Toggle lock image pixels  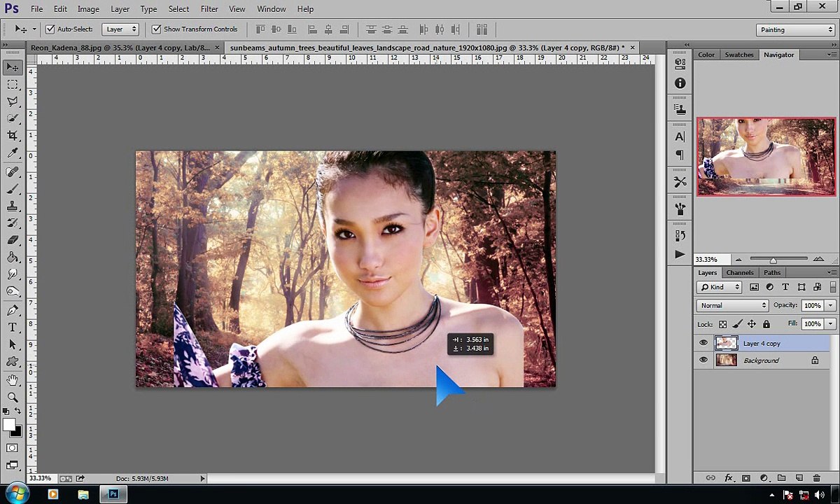(737, 324)
